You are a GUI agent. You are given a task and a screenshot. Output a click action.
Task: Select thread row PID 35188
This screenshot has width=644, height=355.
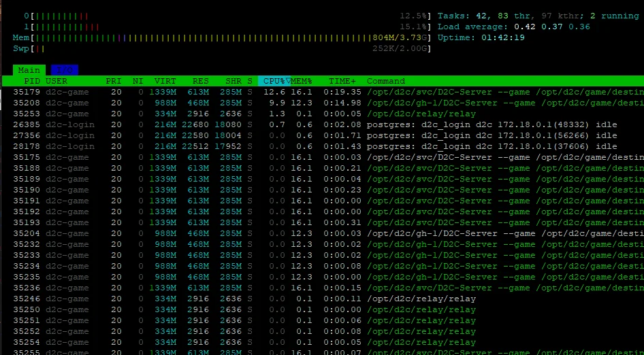click(322, 168)
